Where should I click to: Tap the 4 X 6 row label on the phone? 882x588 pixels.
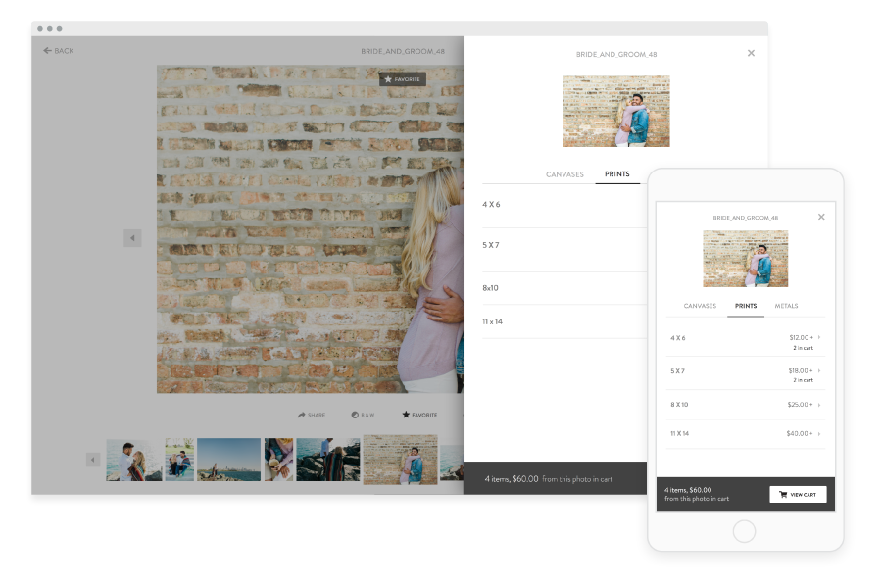point(678,338)
